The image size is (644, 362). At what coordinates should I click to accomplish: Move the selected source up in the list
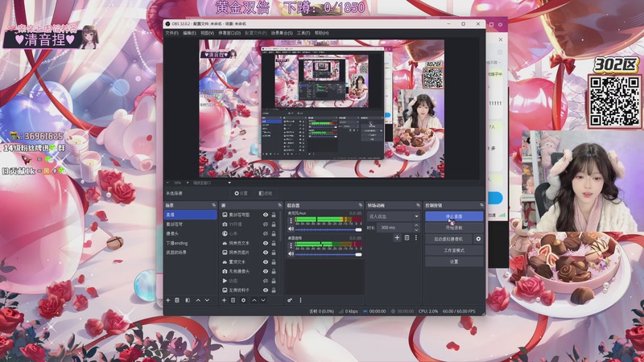tap(254, 300)
